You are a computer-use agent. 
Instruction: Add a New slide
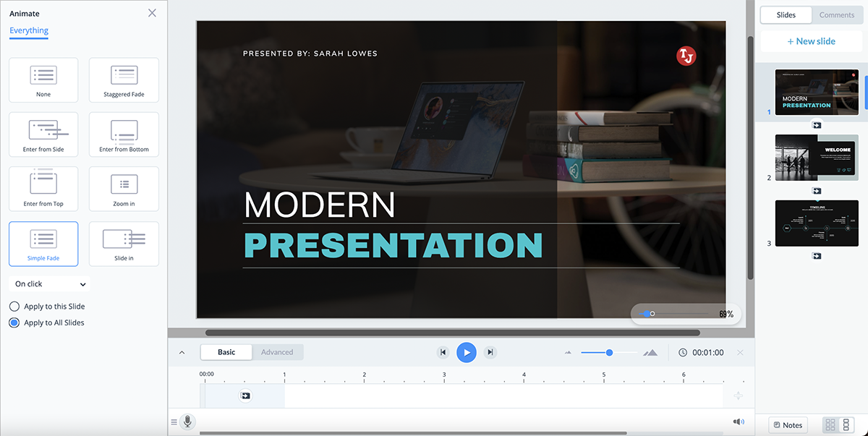[x=811, y=41]
